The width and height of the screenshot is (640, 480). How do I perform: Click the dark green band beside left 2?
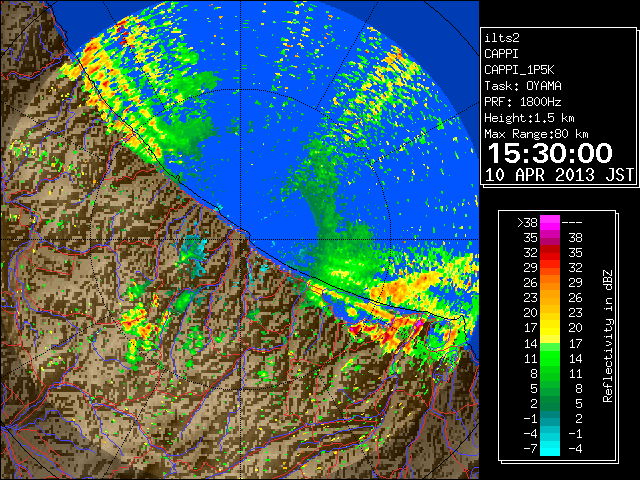[550, 403]
